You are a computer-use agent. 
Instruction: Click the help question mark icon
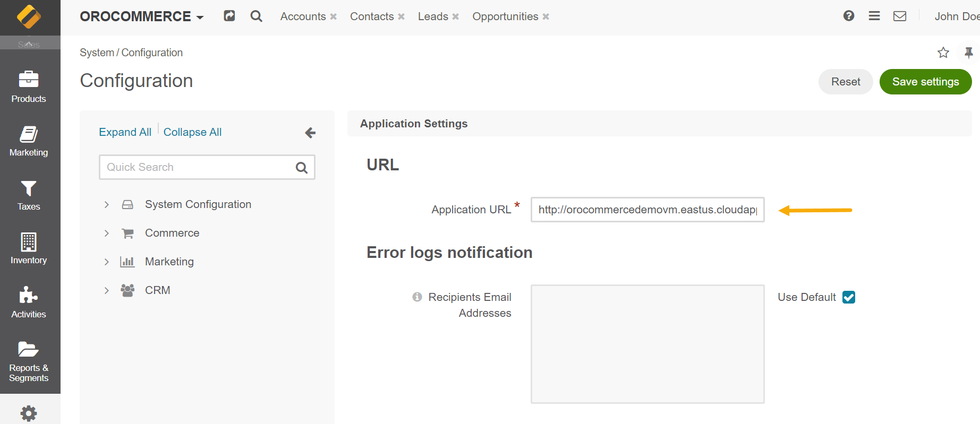click(x=849, y=16)
